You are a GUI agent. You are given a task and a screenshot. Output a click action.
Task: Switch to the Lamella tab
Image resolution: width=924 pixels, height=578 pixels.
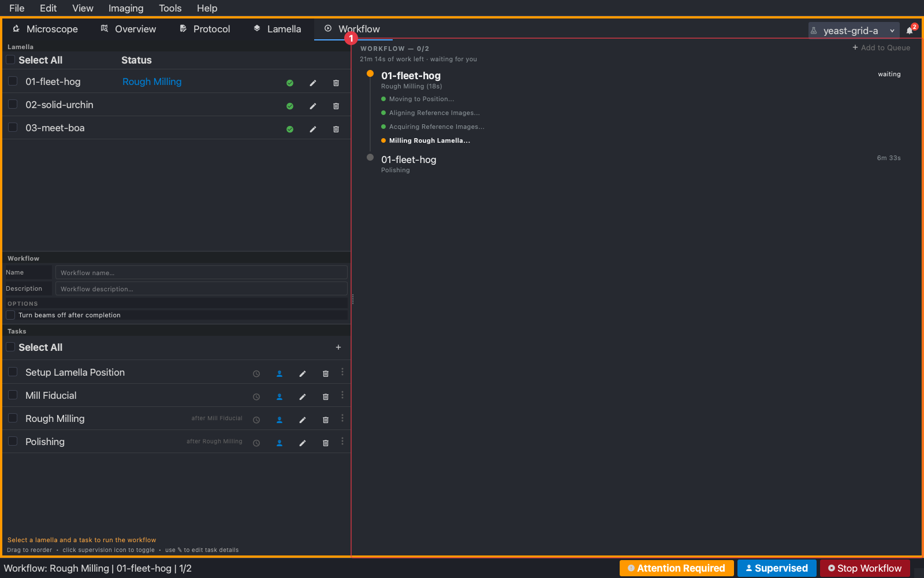pos(277,29)
